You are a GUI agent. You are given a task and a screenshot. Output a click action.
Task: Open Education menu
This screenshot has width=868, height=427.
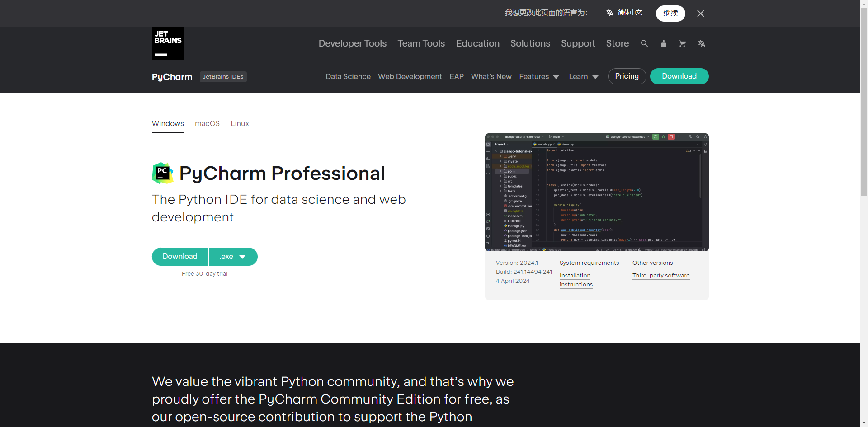pyautogui.click(x=478, y=43)
